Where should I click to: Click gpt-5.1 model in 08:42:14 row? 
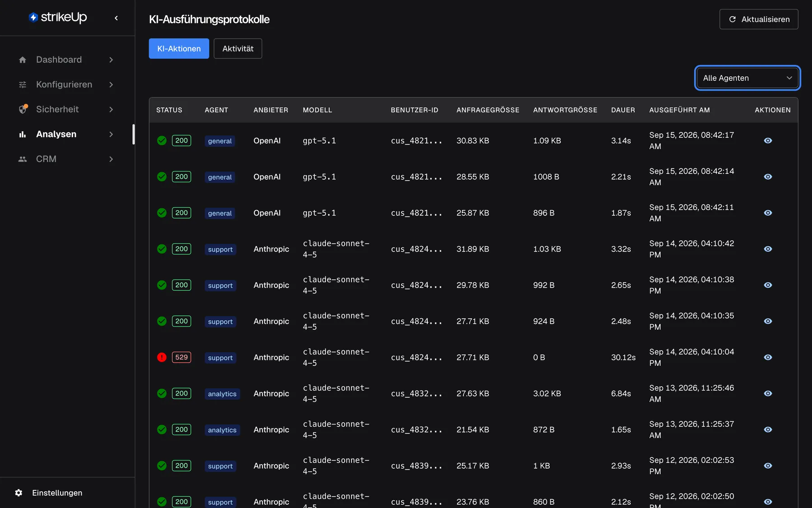pyautogui.click(x=319, y=177)
